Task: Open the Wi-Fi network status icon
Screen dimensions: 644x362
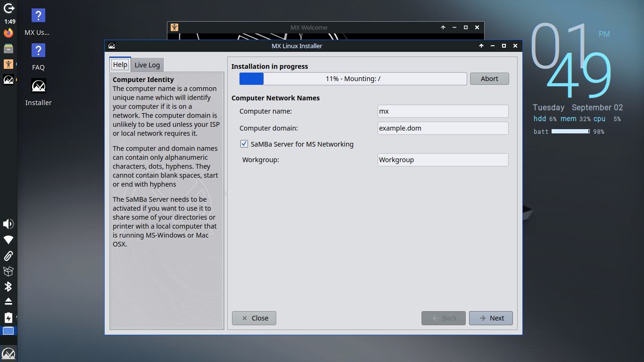Action: point(8,240)
